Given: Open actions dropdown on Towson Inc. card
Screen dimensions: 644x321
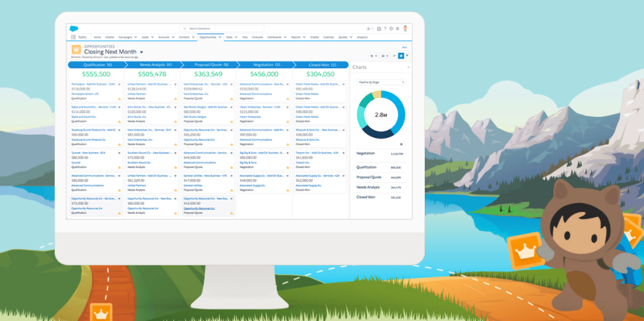Looking at the screenshot, I should [x=344, y=152].
